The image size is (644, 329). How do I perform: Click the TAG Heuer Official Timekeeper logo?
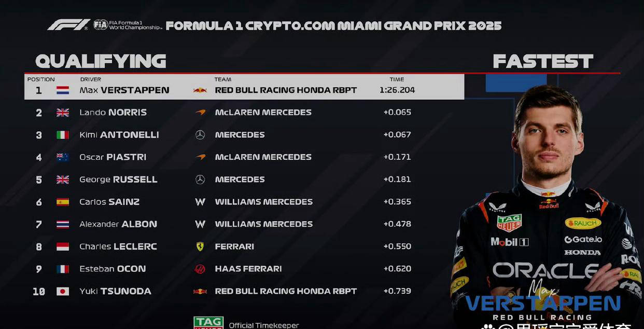pyautogui.click(x=208, y=323)
